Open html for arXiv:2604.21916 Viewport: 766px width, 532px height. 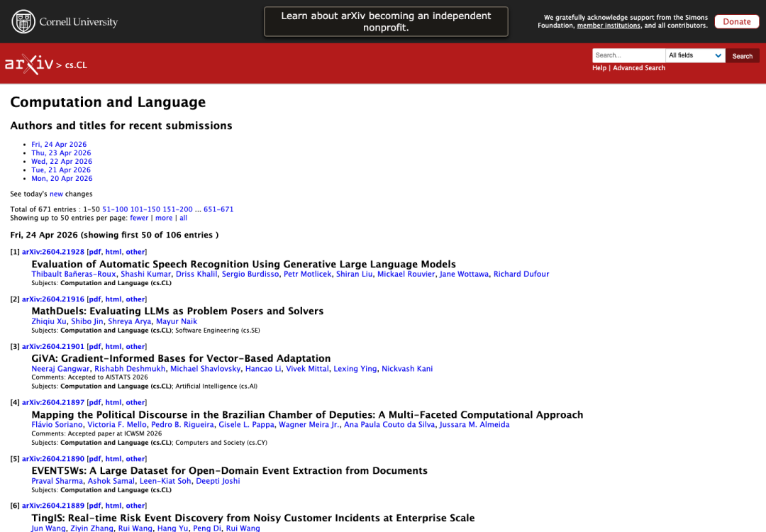[113, 299]
